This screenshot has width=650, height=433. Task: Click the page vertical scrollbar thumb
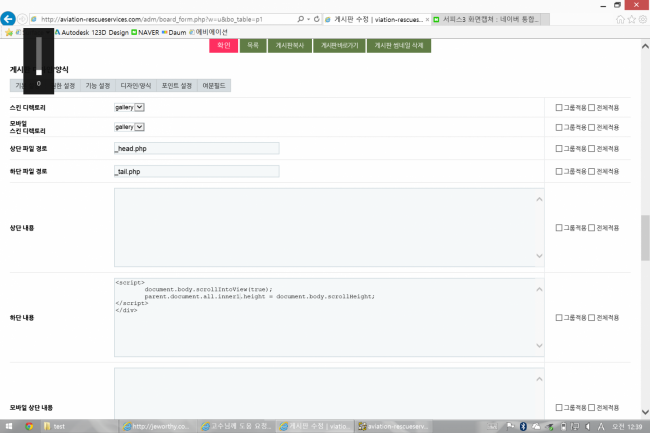pyautogui.click(x=645, y=238)
